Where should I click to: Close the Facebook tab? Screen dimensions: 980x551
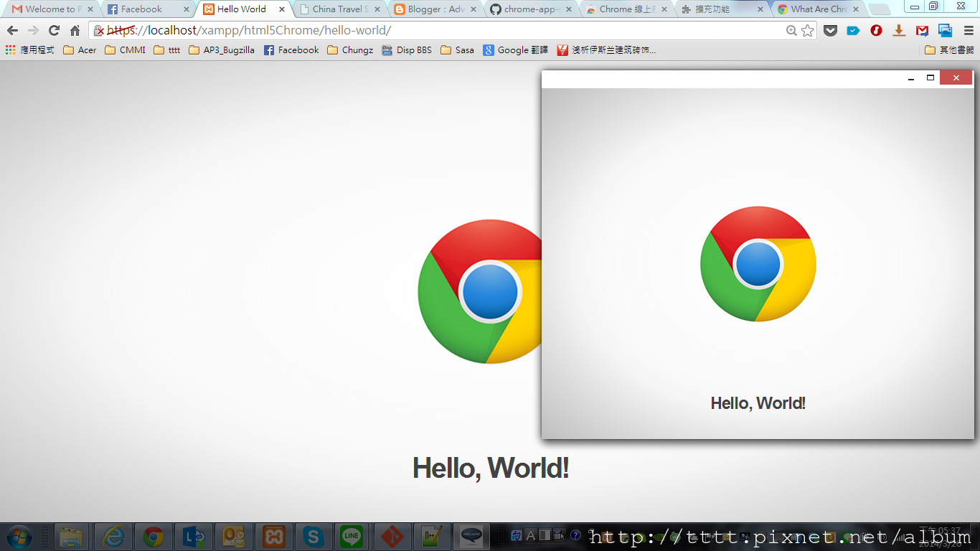click(186, 9)
